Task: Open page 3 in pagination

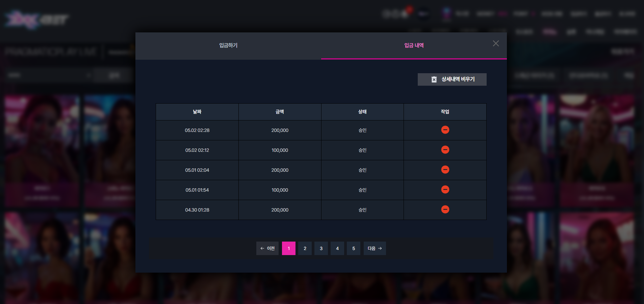Action: (x=321, y=248)
